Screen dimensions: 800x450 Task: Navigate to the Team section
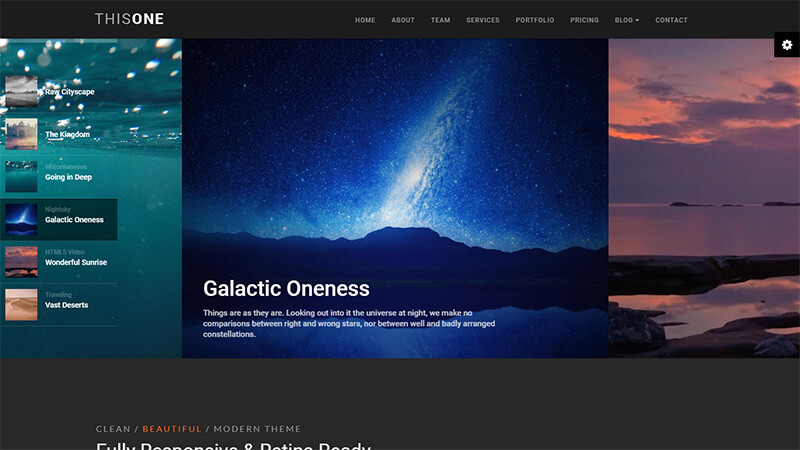(x=440, y=20)
